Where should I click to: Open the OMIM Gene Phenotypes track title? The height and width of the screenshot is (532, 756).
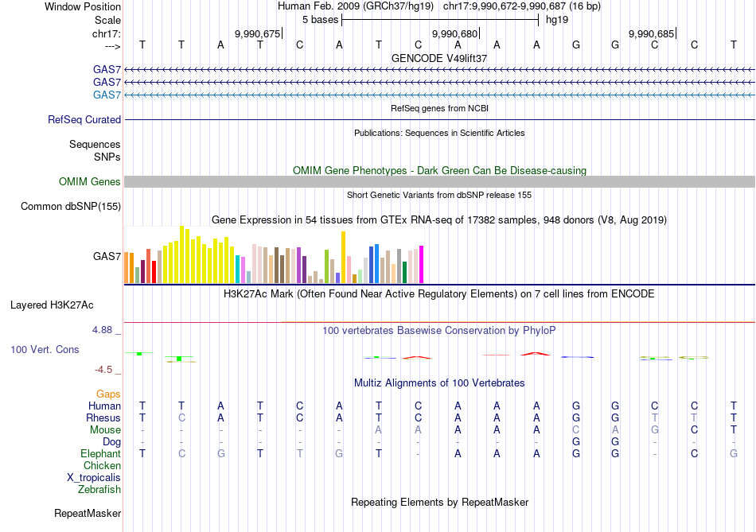pos(439,171)
